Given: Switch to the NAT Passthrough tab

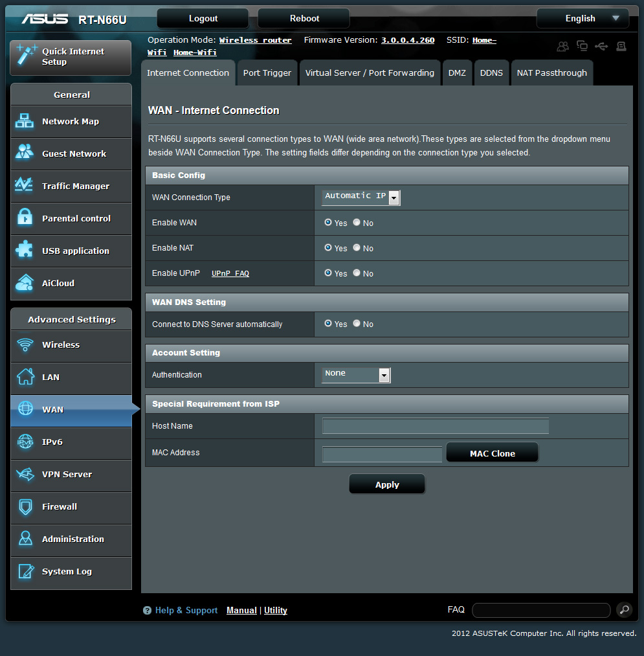Looking at the screenshot, I should coord(552,73).
